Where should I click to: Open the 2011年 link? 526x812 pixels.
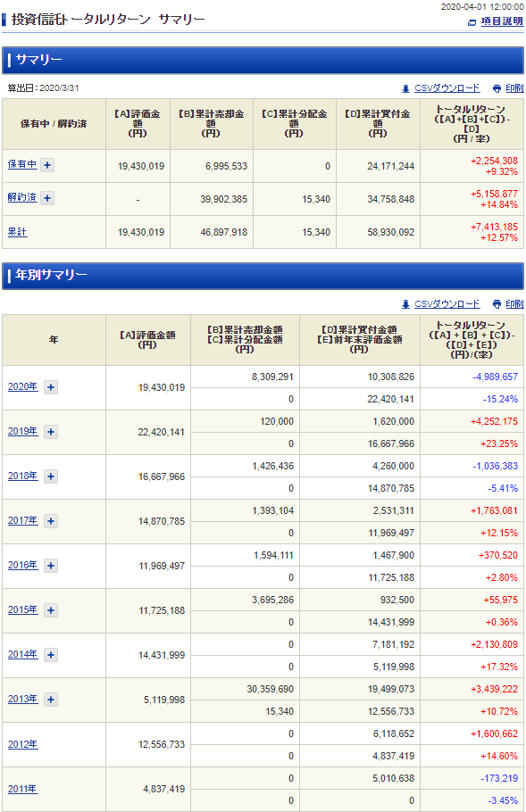click(x=23, y=789)
